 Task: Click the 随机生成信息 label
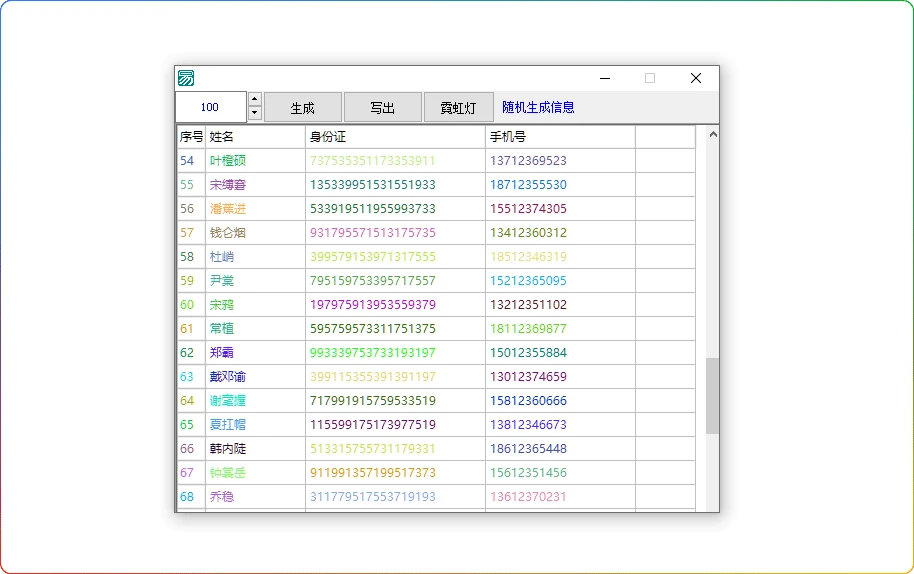click(538, 107)
